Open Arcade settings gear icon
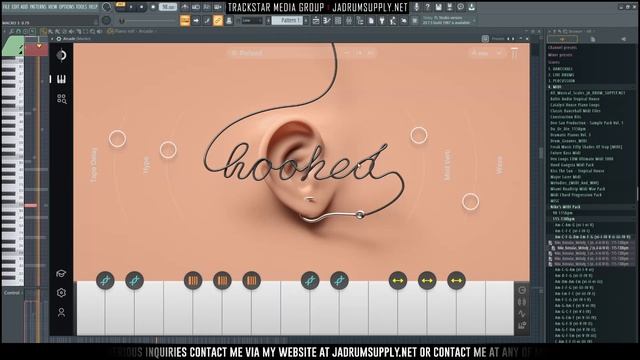Screen dimensions: 640x360 (61, 293)
